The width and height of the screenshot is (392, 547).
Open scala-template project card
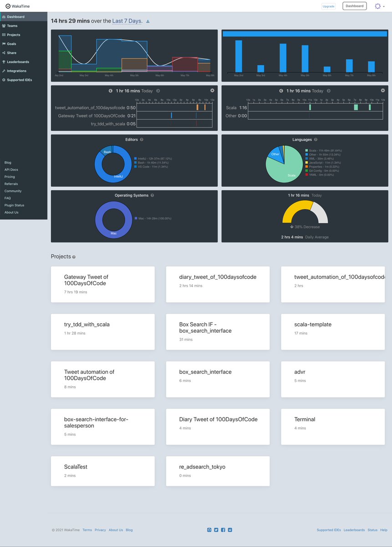[x=333, y=332]
